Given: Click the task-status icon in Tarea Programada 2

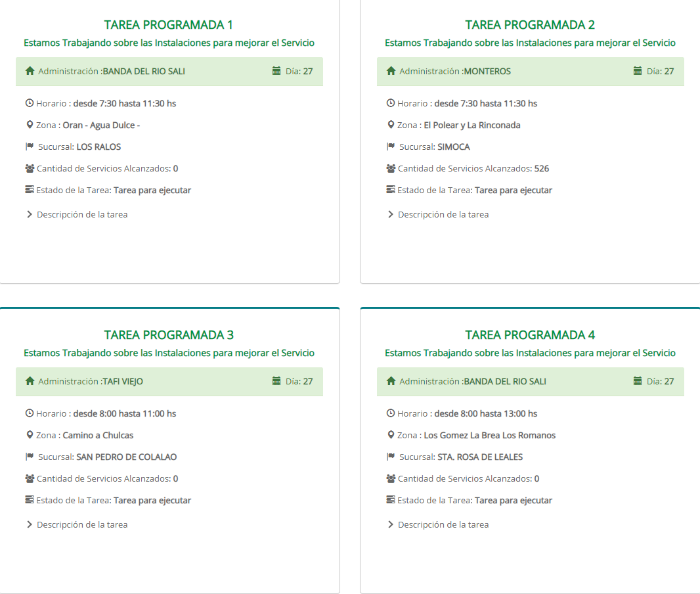Looking at the screenshot, I should coord(391,190).
